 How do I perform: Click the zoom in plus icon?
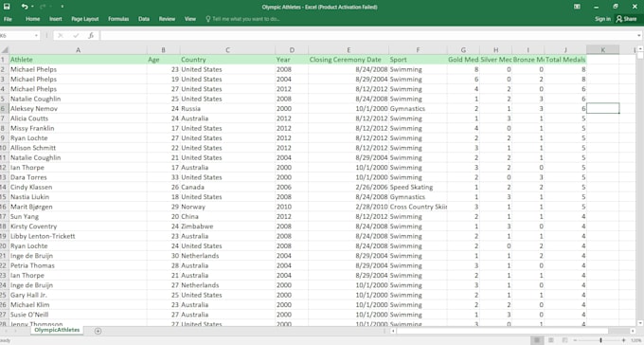click(x=624, y=340)
